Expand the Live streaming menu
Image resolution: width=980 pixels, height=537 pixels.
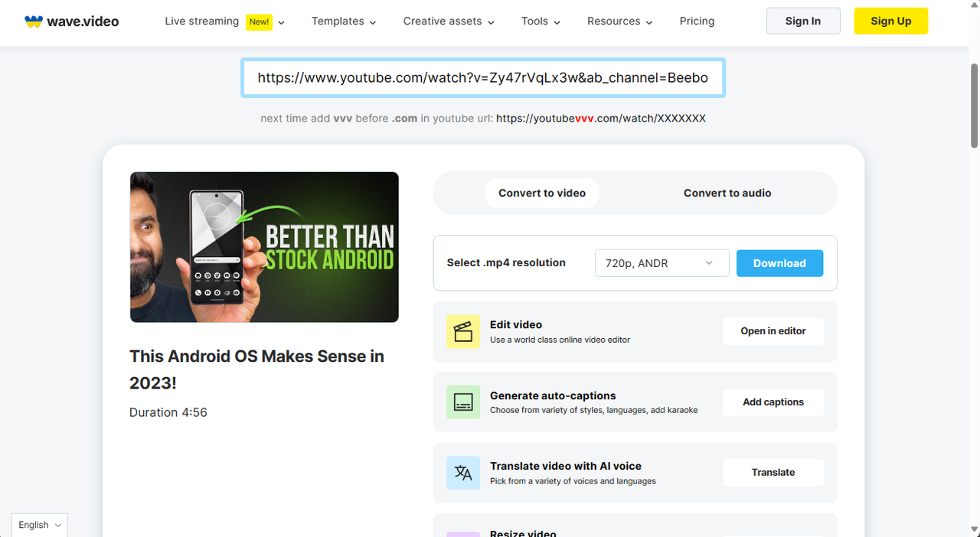tap(225, 21)
